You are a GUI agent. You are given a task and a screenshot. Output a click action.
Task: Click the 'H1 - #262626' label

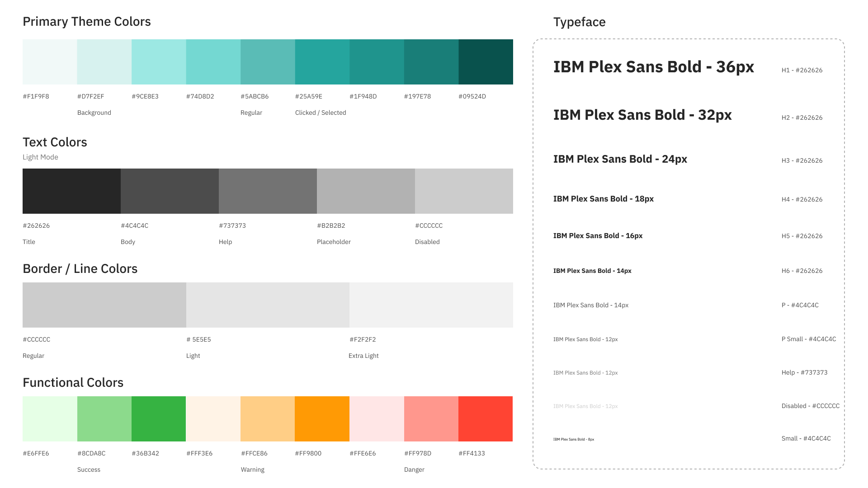pyautogui.click(x=802, y=70)
